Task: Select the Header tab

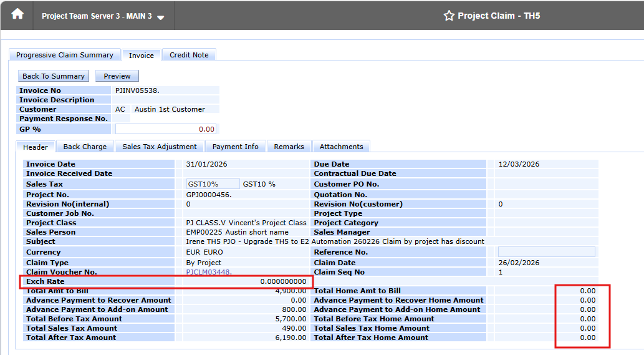Action: click(36, 147)
